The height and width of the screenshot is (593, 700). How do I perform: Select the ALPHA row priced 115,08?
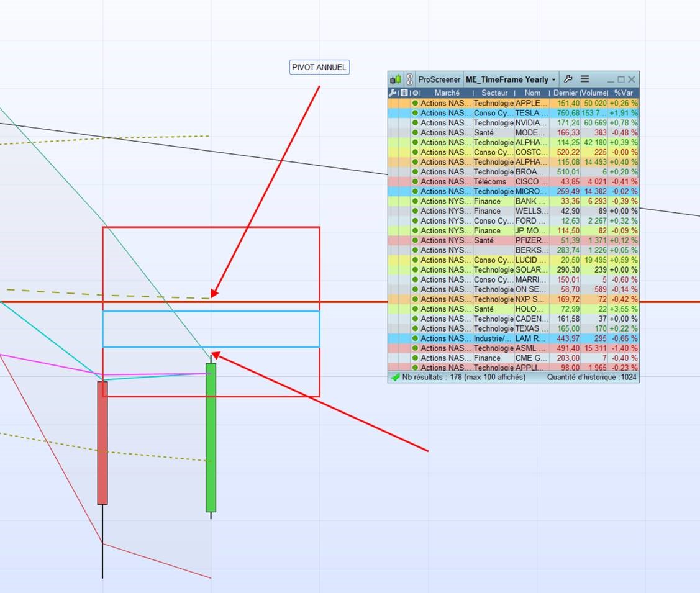click(x=514, y=162)
